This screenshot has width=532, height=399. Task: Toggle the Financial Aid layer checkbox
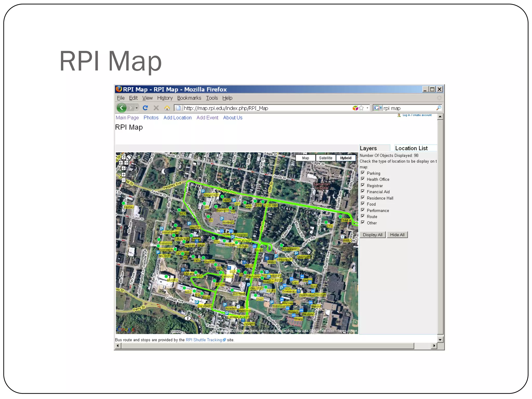[x=363, y=191]
